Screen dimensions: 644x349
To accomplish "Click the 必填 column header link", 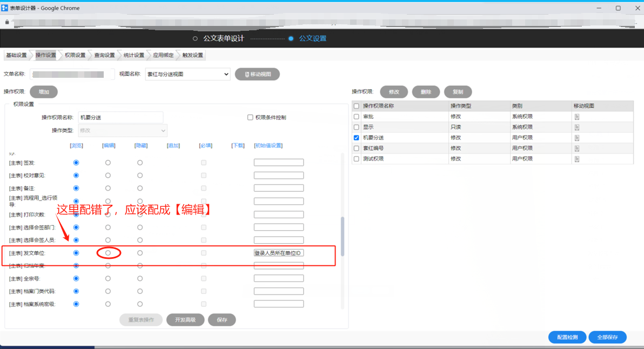I will click(x=205, y=146).
